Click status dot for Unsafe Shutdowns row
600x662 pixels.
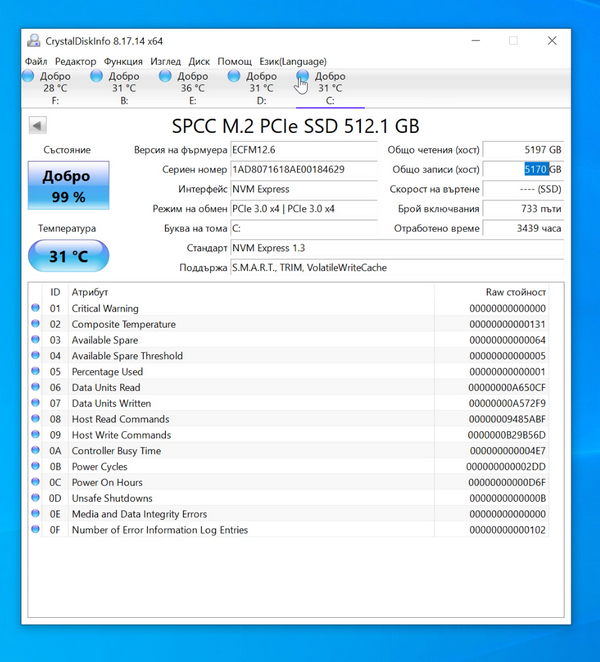(x=35, y=498)
